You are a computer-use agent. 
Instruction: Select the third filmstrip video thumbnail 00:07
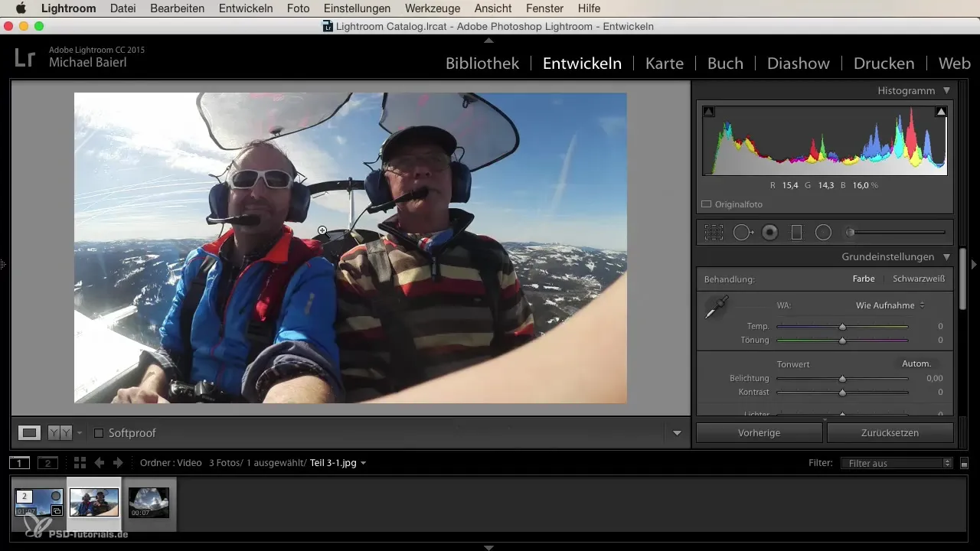click(149, 503)
